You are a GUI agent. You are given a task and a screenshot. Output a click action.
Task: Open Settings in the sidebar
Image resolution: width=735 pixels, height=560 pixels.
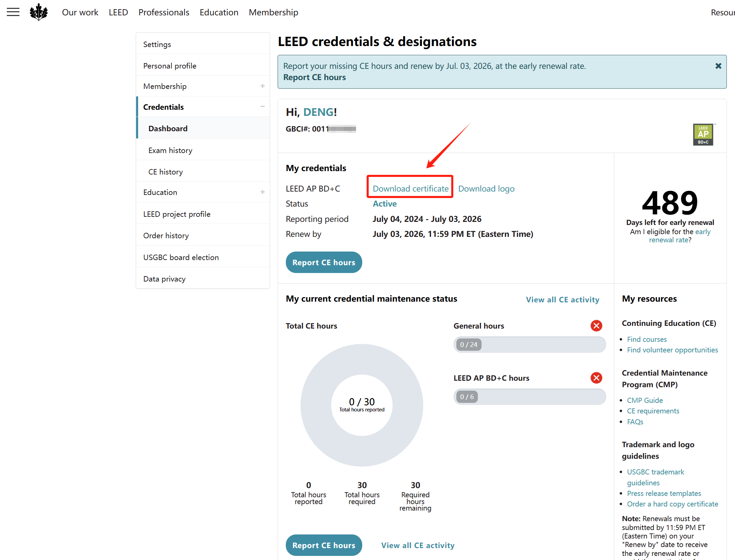pos(203,44)
